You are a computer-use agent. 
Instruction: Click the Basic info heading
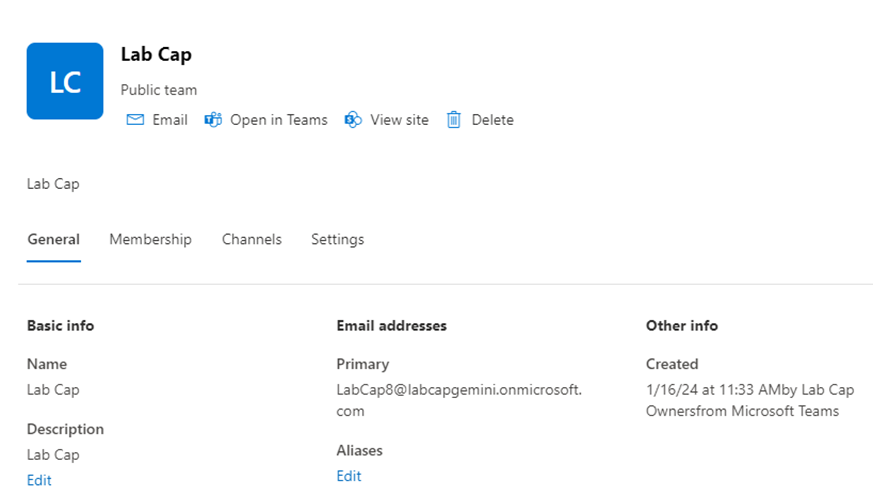point(60,326)
